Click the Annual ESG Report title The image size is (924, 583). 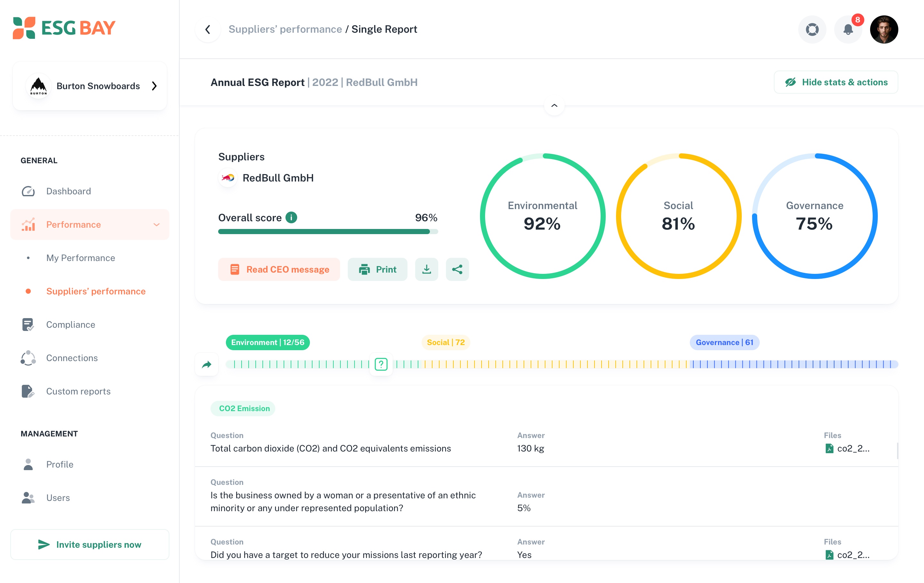258,82
